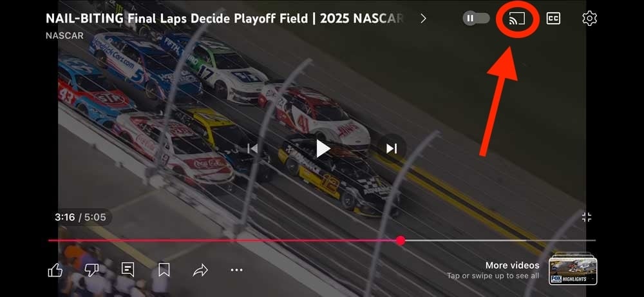Open the Fox Highlights video thumbnail

(x=573, y=269)
